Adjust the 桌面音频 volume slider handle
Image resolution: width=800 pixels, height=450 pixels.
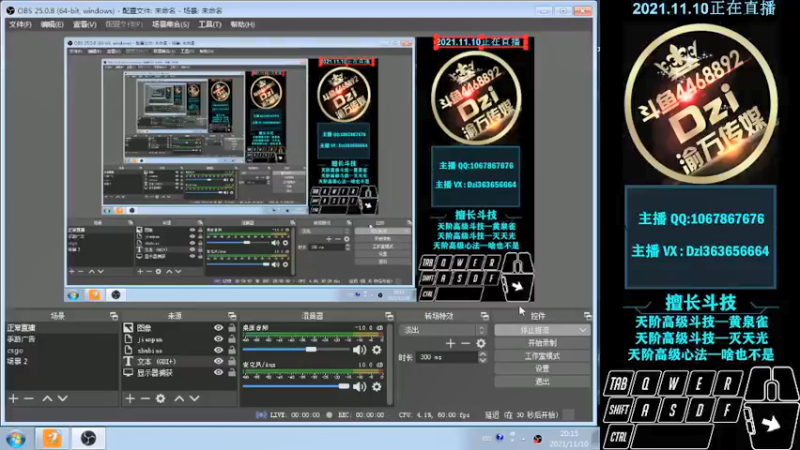311,349
